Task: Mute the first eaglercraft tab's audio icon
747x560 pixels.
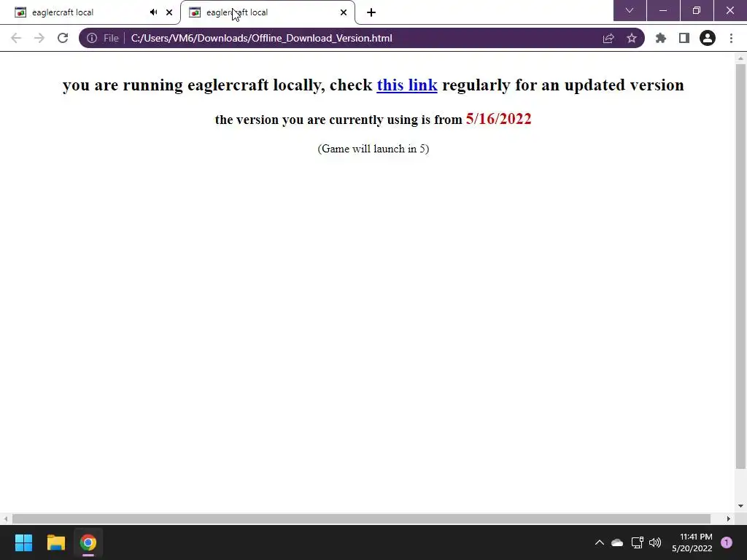Action: point(153,12)
